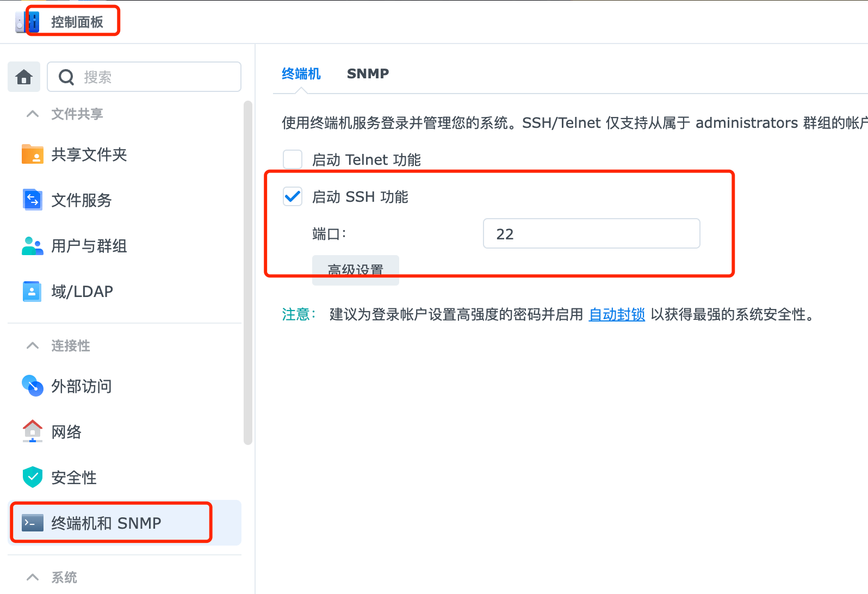This screenshot has width=868, height=594.
Task: Collapse the 连接性 section
Action: point(33,345)
